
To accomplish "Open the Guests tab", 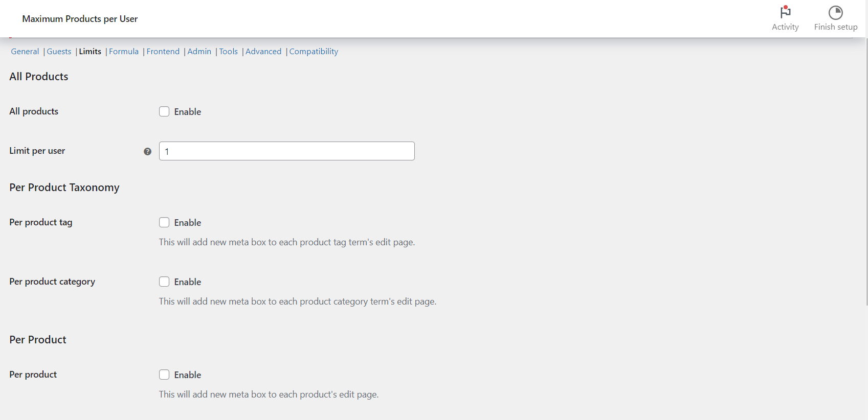I will click(59, 52).
